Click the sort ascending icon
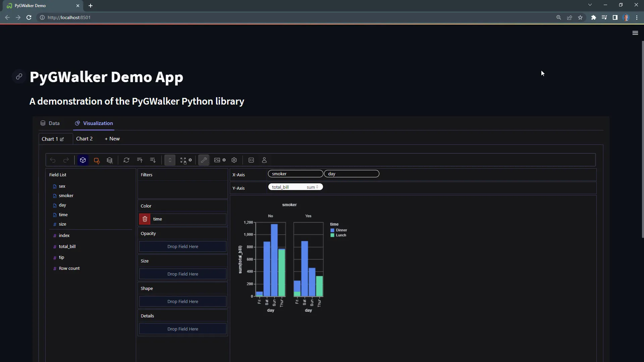 [140, 160]
